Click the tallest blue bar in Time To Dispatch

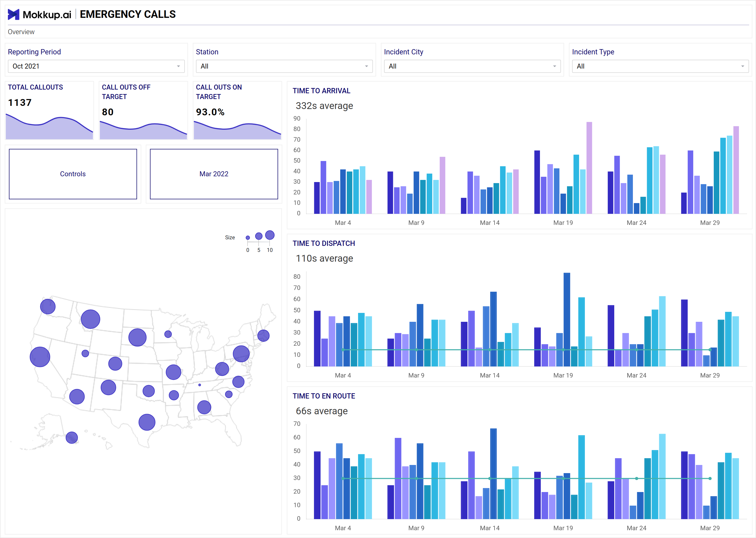(x=567, y=319)
